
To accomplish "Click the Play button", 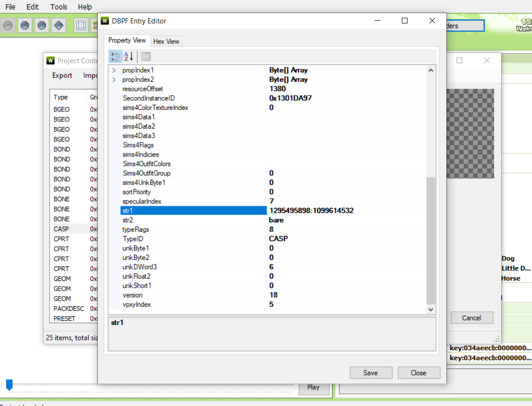I will click(313, 387).
